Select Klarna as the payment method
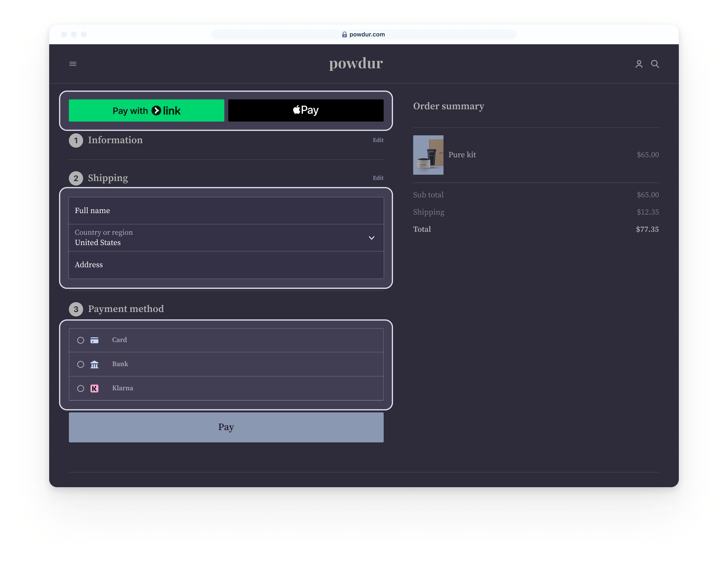This screenshot has width=728, height=561. coord(81,388)
